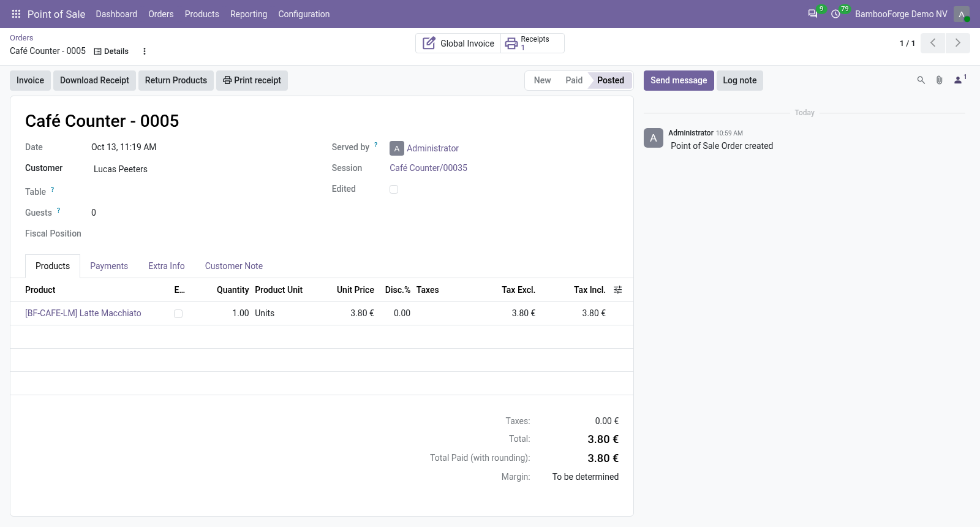Click the Log note button

tap(740, 80)
